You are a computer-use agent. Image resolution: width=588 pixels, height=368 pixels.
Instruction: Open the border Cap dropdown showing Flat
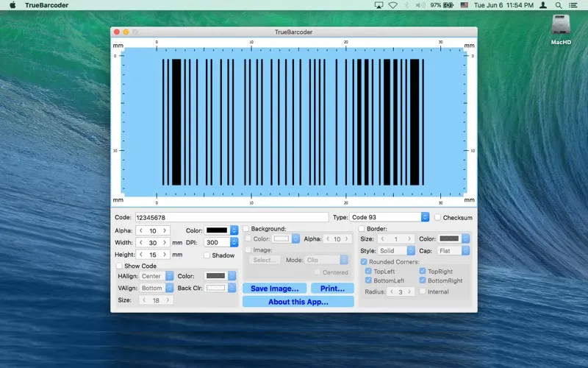pos(453,251)
